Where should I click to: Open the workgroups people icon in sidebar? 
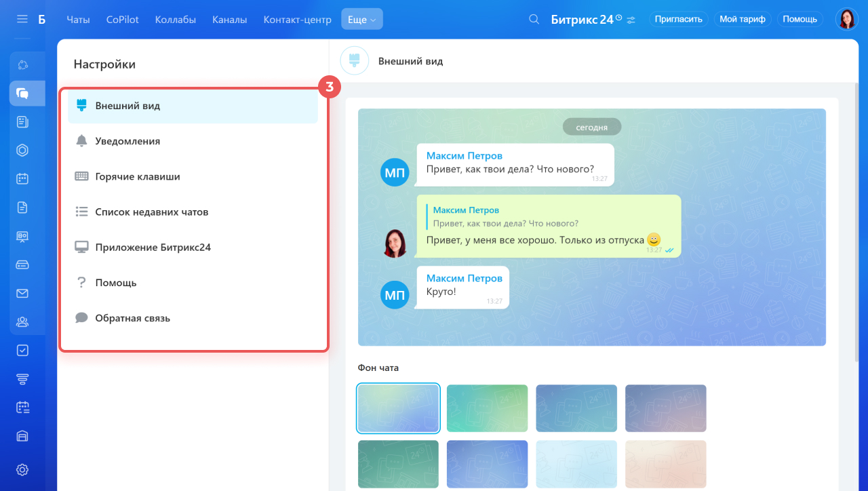pos(22,321)
